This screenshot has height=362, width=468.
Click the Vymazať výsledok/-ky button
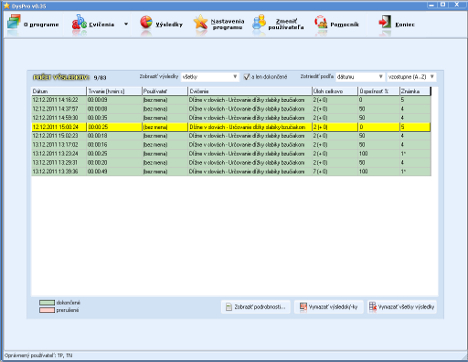pyautogui.click(x=329, y=307)
